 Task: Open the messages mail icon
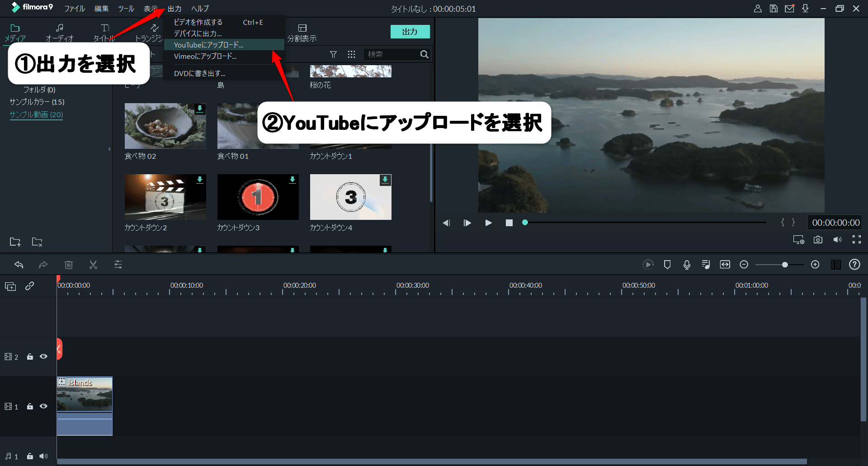[789, 9]
